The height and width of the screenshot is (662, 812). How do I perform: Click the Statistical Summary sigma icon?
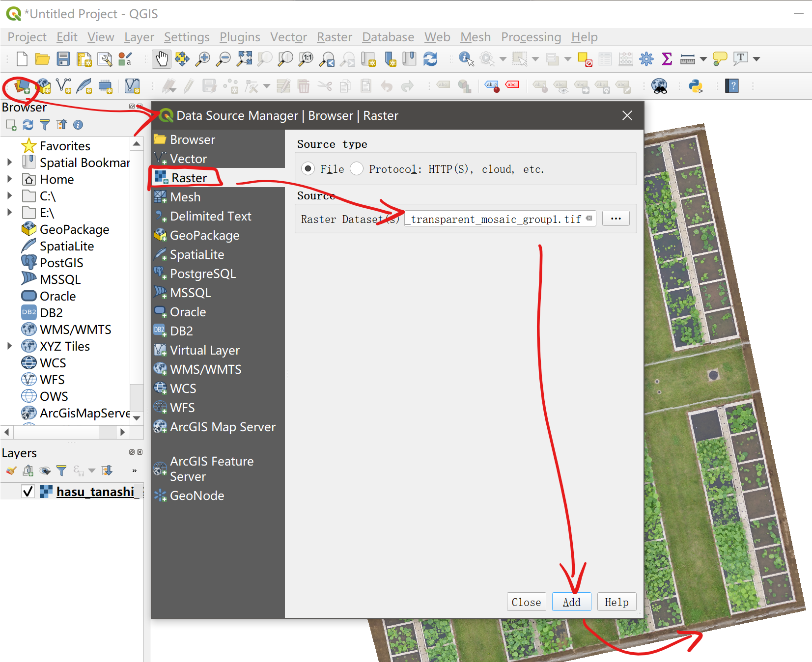click(x=667, y=59)
